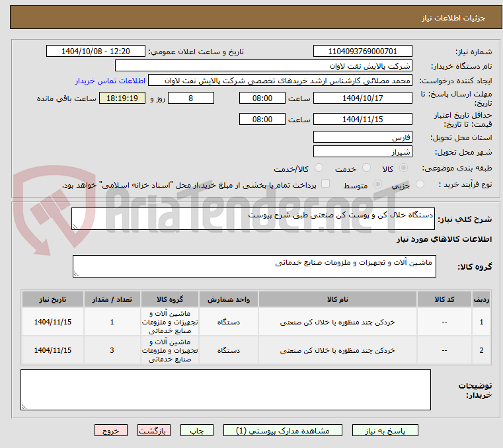Select the خدمت radio button
Image resolution: width=503 pixels, height=448 pixels.
tap(366, 168)
